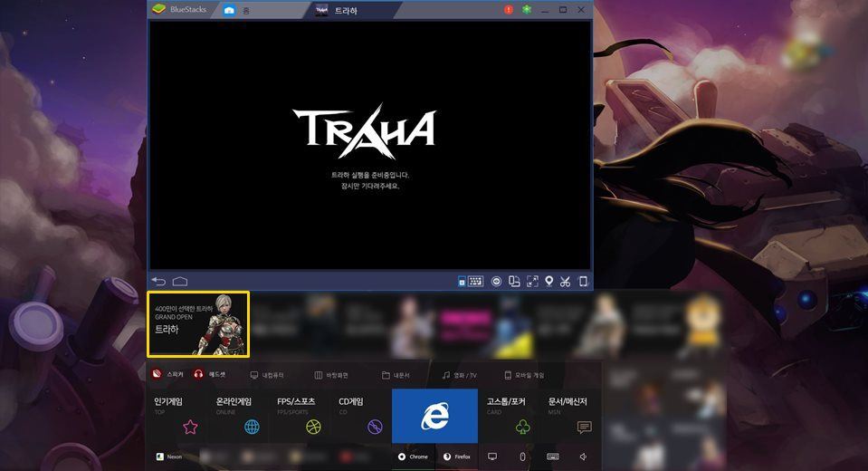
Task: Launch Chrome from the bottom bar
Action: tap(413, 457)
